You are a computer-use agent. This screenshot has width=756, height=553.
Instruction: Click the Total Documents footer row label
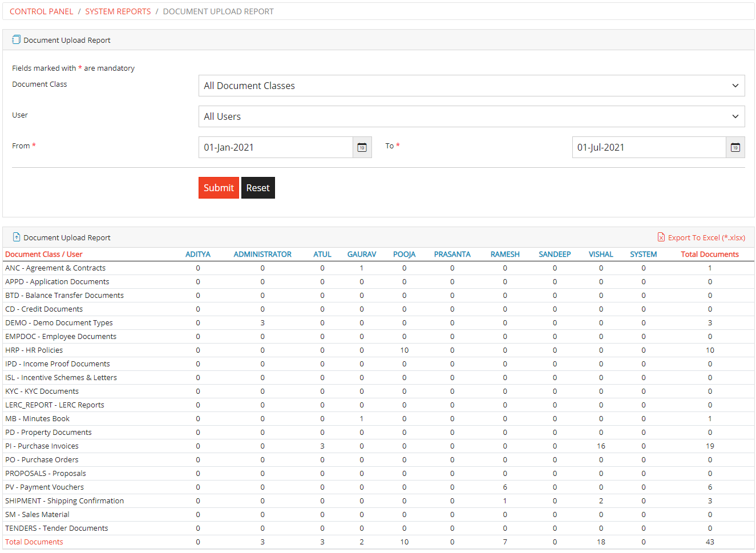(34, 542)
